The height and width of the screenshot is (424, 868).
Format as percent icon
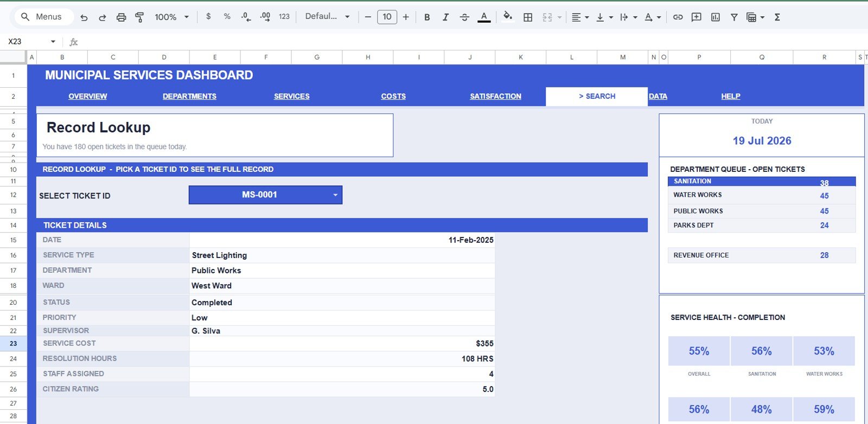pyautogui.click(x=227, y=17)
